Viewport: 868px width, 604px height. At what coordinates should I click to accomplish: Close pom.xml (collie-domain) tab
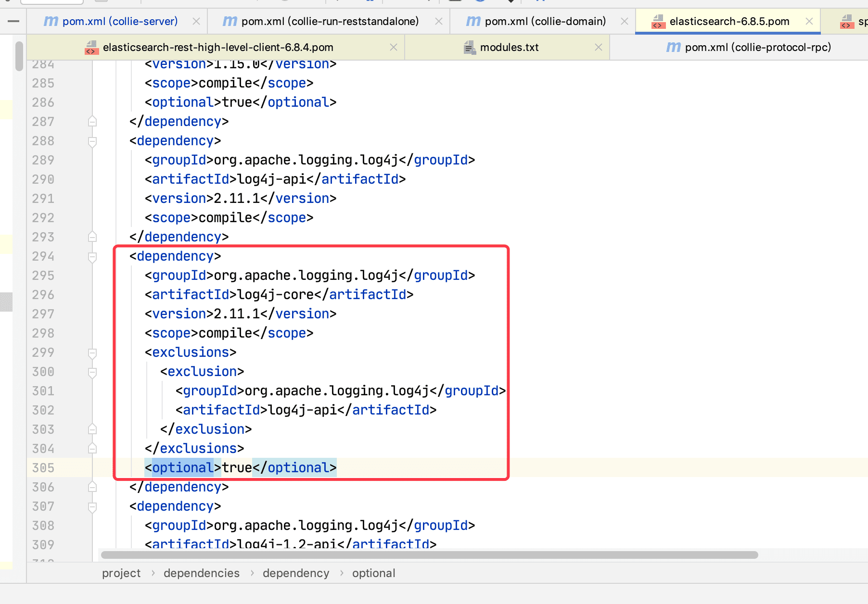coord(625,21)
